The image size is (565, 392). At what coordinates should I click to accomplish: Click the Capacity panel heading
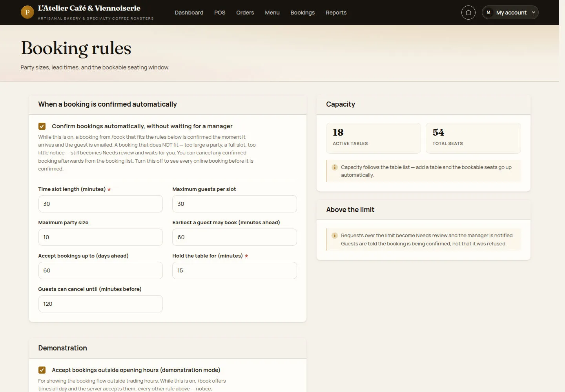(341, 104)
